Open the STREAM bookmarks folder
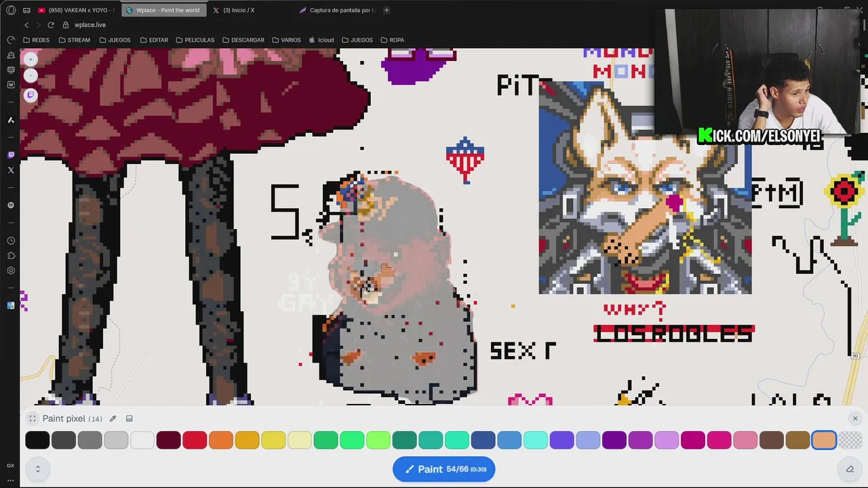This screenshot has height=488, width=868. coord(75,40)
